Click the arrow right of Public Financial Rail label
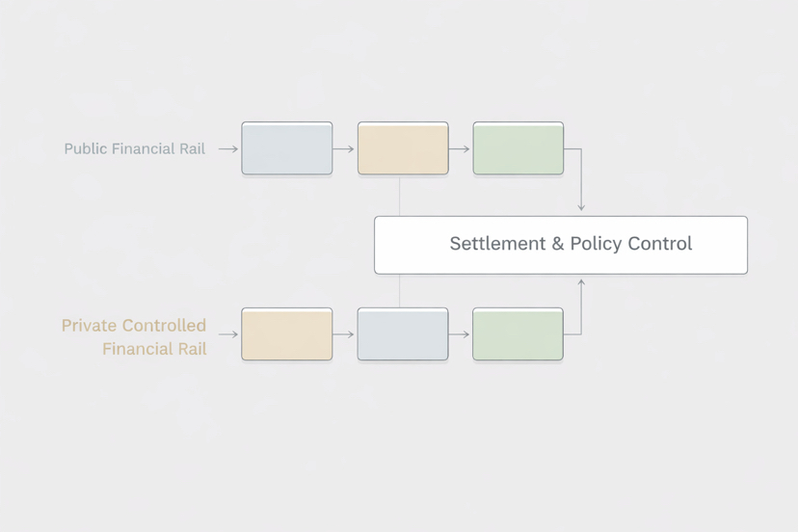The height and width of the screenshot is (532, 798). [x=227, y=149]
